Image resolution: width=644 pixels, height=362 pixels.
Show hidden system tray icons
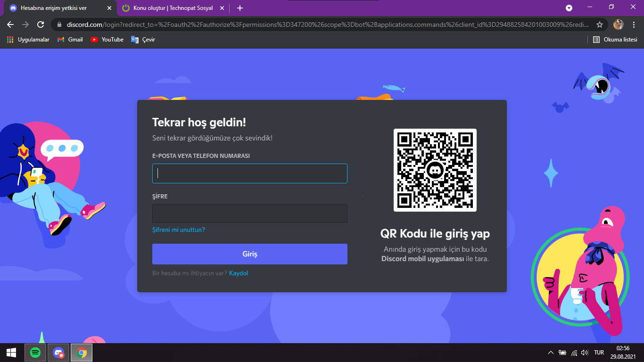[551, 353]
